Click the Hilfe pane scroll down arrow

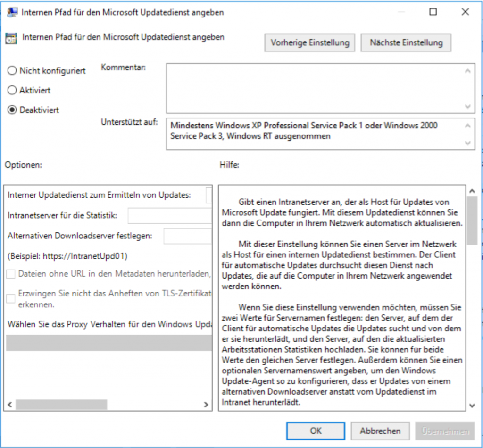click(x=472, y=406)
